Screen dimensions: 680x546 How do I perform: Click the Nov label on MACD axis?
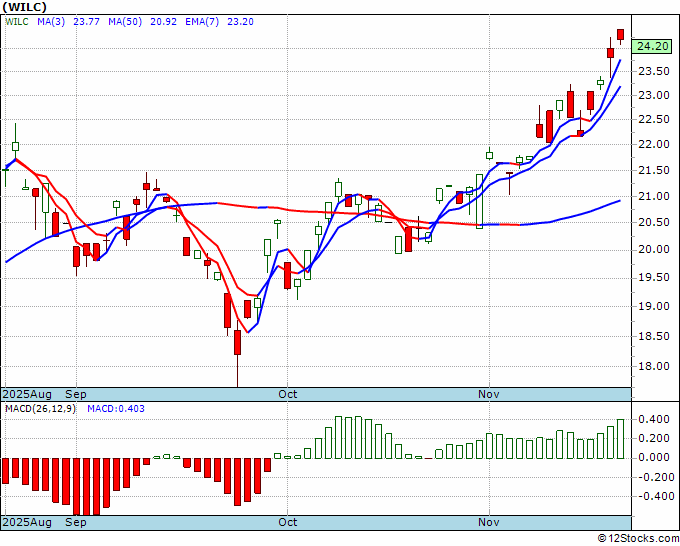pos(489,522)
